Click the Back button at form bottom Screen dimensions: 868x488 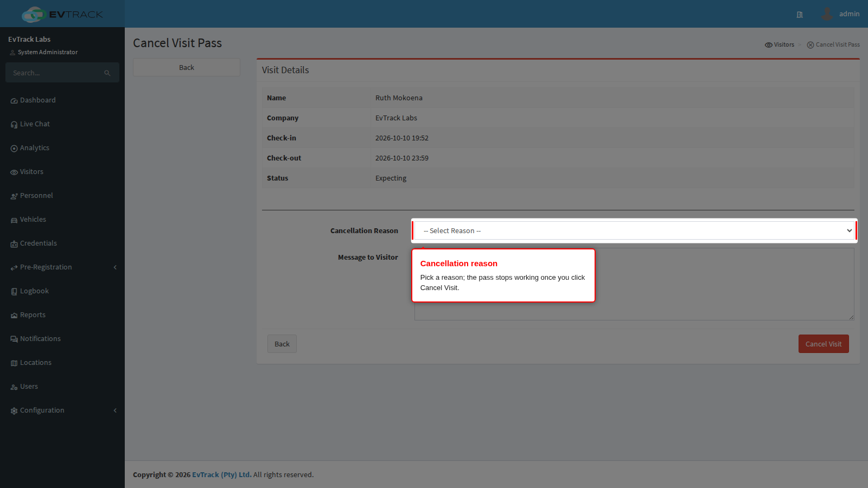point(282,344)
